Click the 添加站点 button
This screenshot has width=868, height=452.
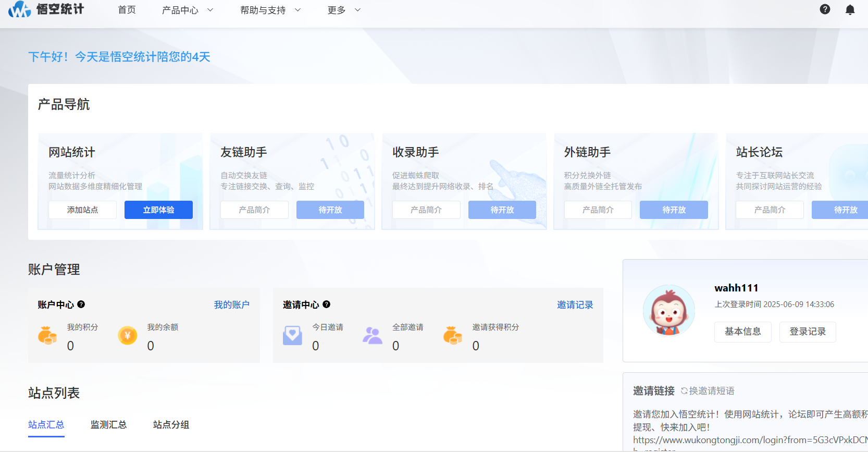[x=82, y=210]
